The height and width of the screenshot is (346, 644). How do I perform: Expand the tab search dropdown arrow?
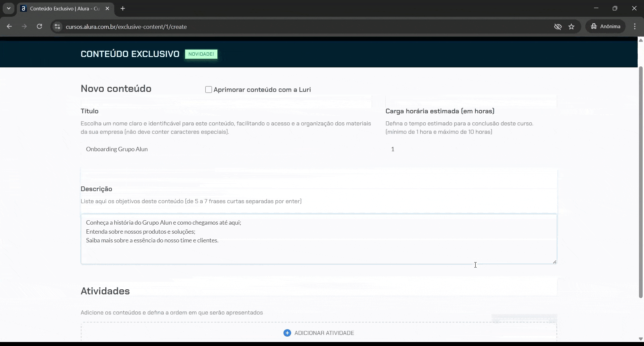9,9
